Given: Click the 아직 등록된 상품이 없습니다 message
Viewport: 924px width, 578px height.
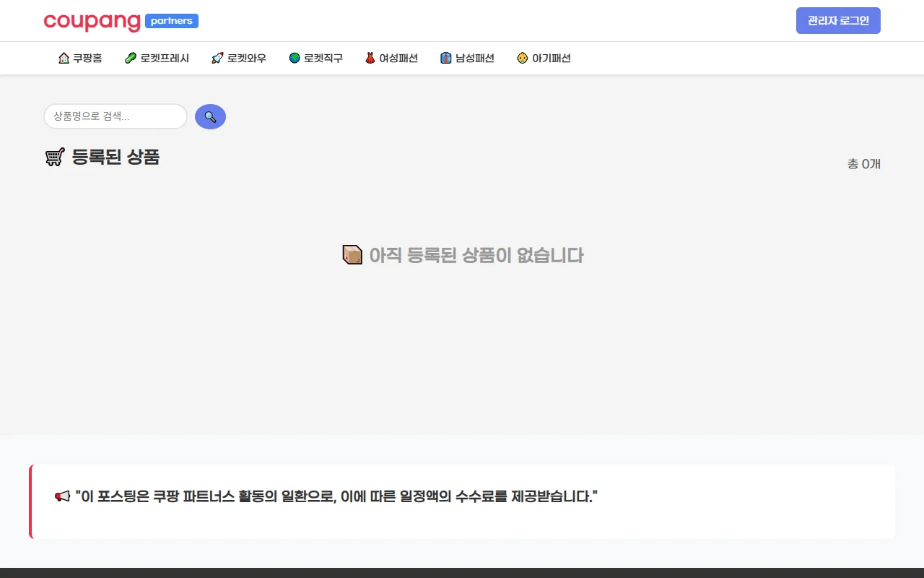Looking at the screenshot, I should click(476, 255).
